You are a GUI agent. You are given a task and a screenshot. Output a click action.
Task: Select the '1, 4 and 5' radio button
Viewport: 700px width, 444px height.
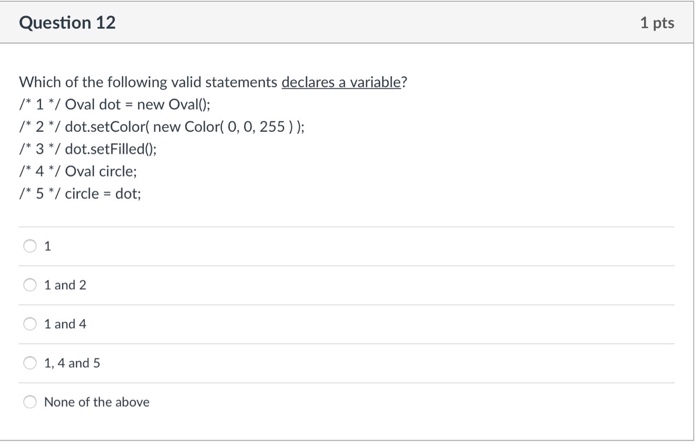click(31, 363)
